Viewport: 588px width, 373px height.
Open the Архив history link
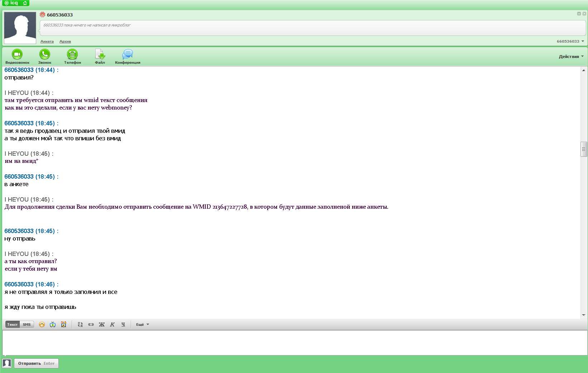[65, 42]
